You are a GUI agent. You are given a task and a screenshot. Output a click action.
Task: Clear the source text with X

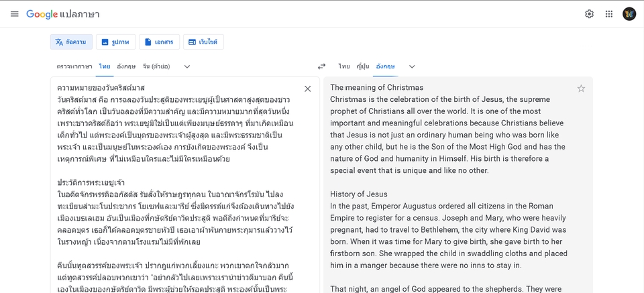tap(308, 89)
